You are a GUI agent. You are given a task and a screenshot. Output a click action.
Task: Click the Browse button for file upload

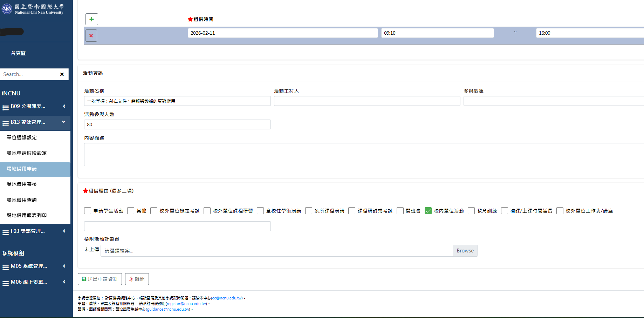click(x=465, y=251)
